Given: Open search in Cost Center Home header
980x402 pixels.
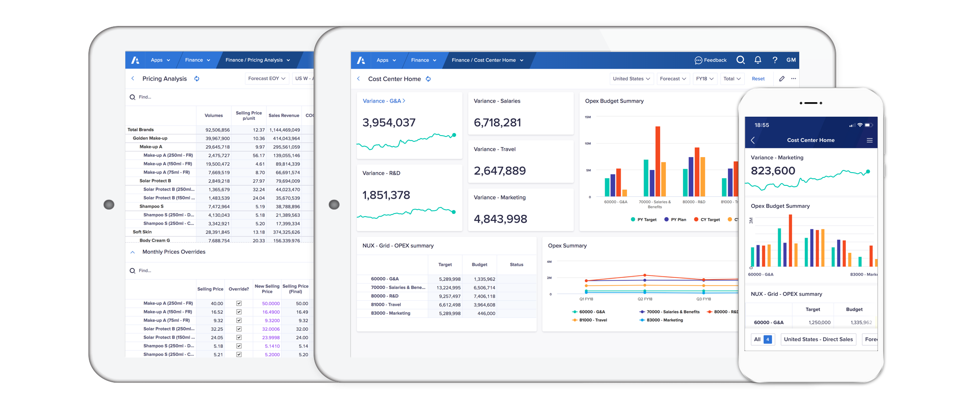Looking at the screenshot, I should (740, 60).
